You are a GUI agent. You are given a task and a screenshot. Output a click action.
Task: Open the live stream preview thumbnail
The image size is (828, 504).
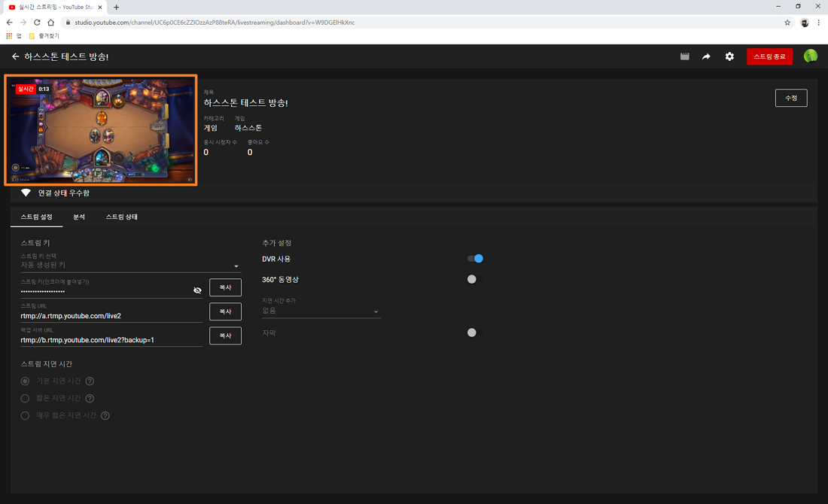click(101, 130)
